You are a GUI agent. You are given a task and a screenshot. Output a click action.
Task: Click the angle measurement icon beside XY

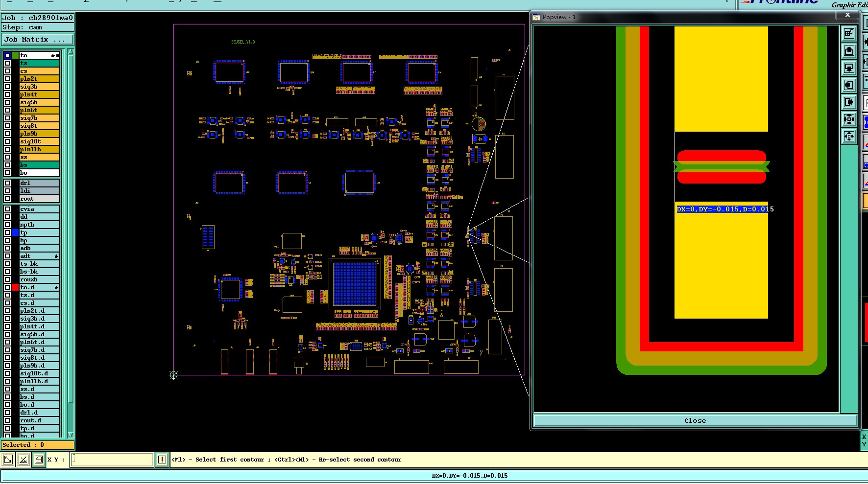point(24,460)
